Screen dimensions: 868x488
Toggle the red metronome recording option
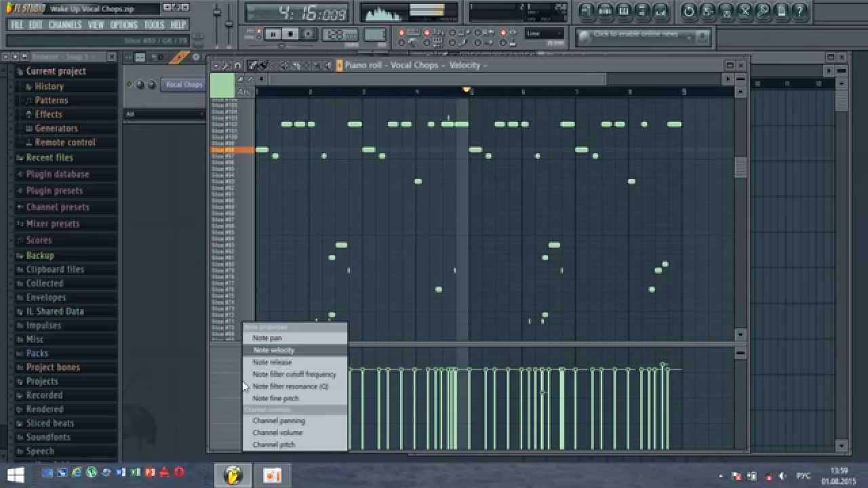pos(401,33)
